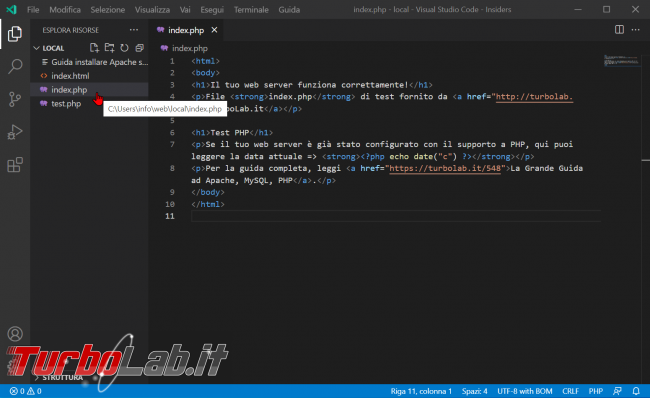Open the Extensions view icon

click(x=15, y=165)
